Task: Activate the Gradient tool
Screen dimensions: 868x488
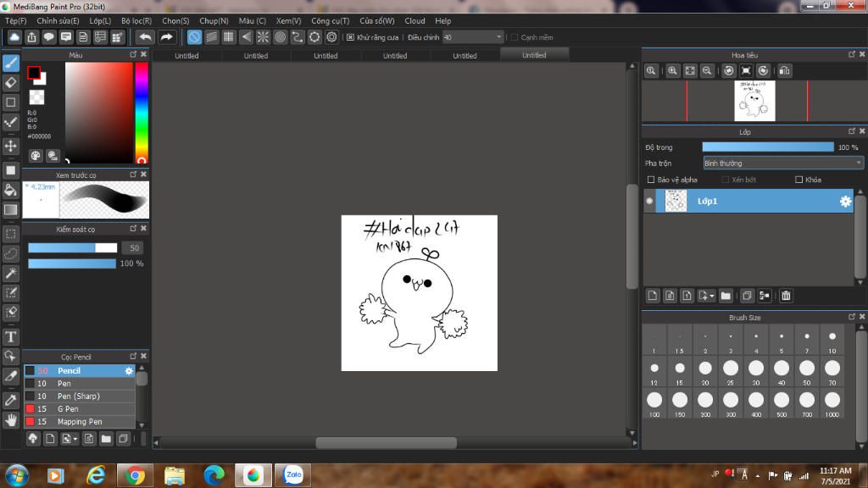Action: pyautogui.click(x=11, y=210)
